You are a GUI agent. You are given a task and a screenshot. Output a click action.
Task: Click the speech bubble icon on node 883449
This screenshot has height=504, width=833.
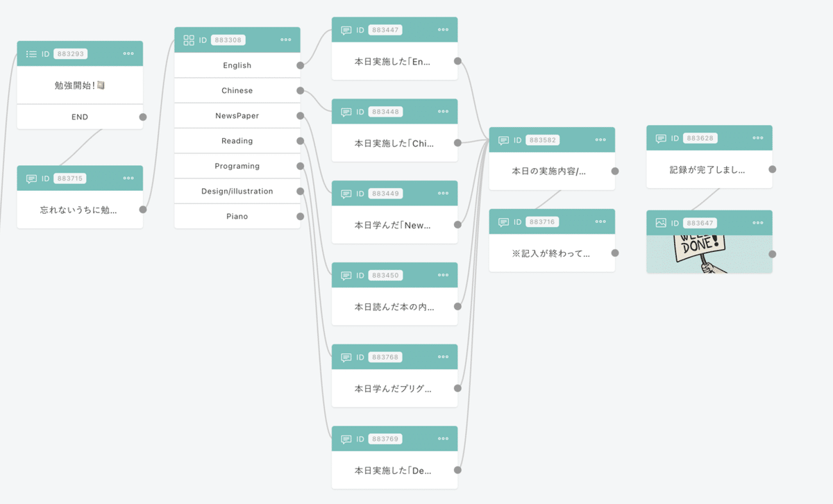345,193
